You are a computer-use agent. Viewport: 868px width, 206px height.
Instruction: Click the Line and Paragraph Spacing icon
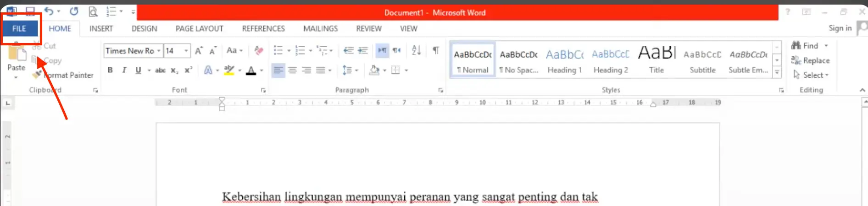pyautogui.click(x=347, y=70)
